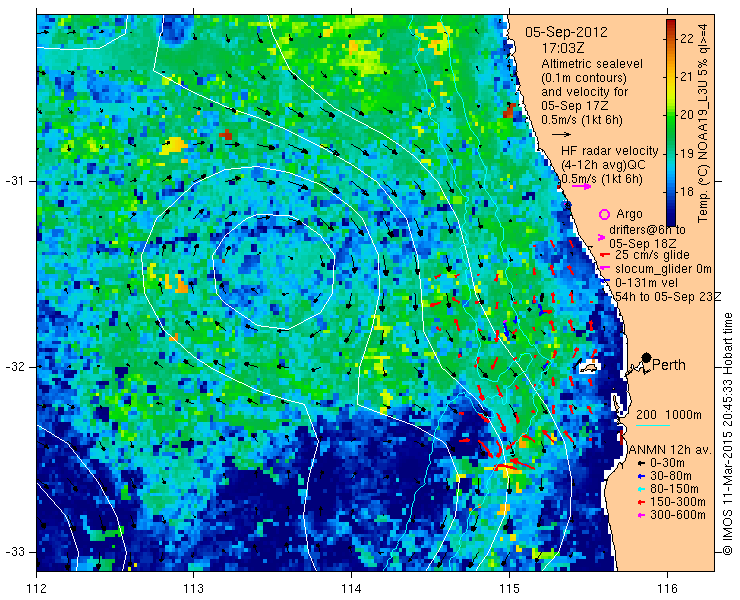Viewport: 740px width, 600px height.
Task: Click the 80-150m depth label
Action: pos(674,489)
